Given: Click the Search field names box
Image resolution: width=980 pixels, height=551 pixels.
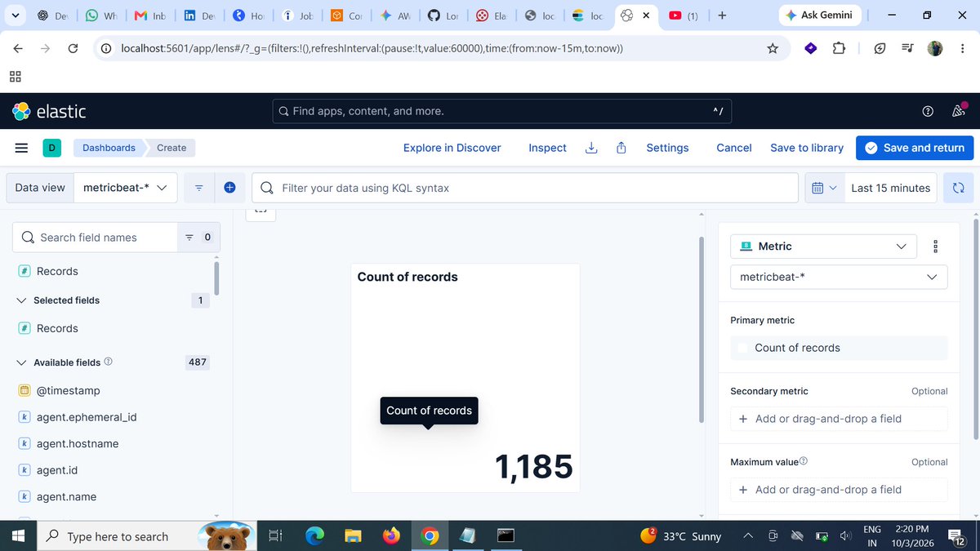Looking at the screenshot, I should pyautogui.click(x=96, y=238).
